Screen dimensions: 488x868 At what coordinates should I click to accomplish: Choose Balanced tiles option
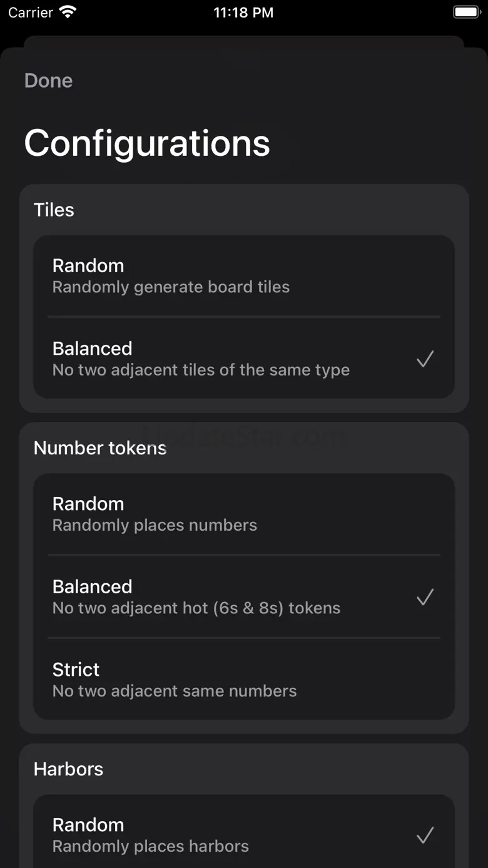coord(243,358)
